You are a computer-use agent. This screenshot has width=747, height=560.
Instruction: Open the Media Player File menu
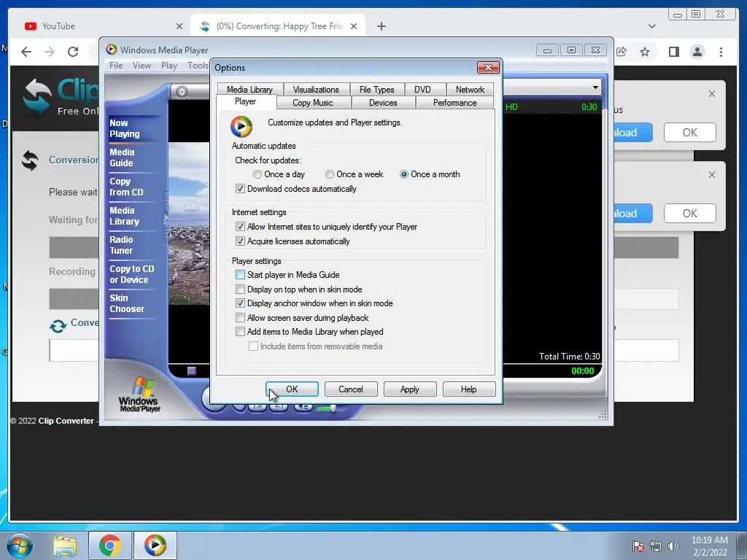point(116,66)
